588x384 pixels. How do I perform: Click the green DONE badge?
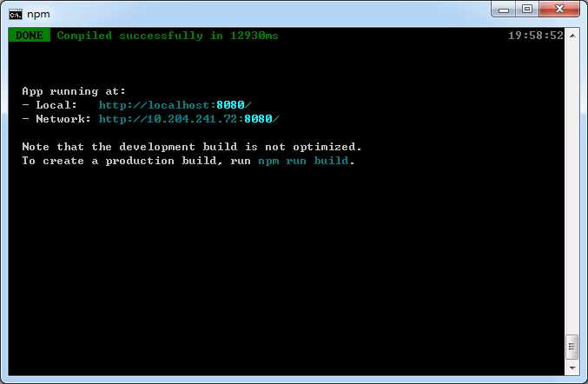(x=30, y=36)
